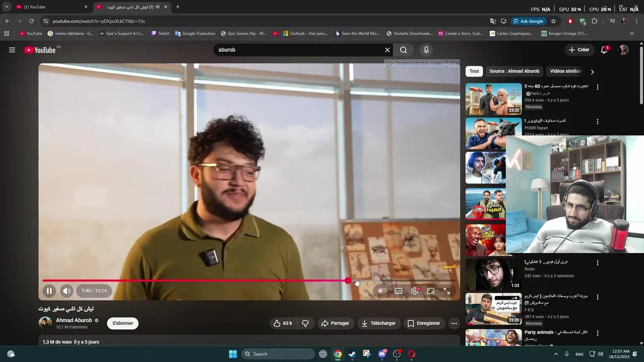Open more actions ellipsis under the video
Screen dimensions: 644x362
(454, 323)
